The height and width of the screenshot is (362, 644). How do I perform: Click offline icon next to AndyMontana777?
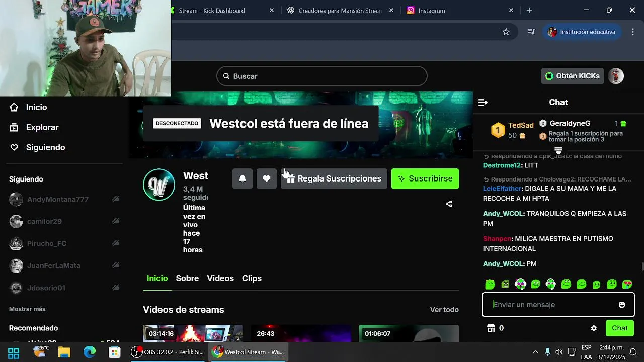(116, 199)
